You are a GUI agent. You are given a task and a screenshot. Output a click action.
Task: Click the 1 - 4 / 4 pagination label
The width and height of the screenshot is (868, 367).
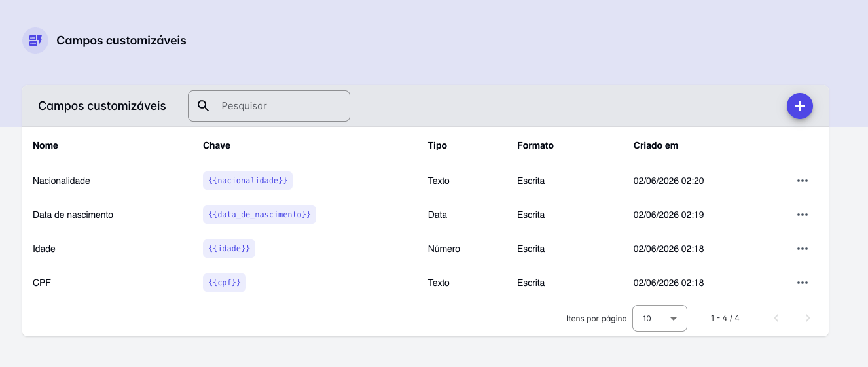[725, 318]
